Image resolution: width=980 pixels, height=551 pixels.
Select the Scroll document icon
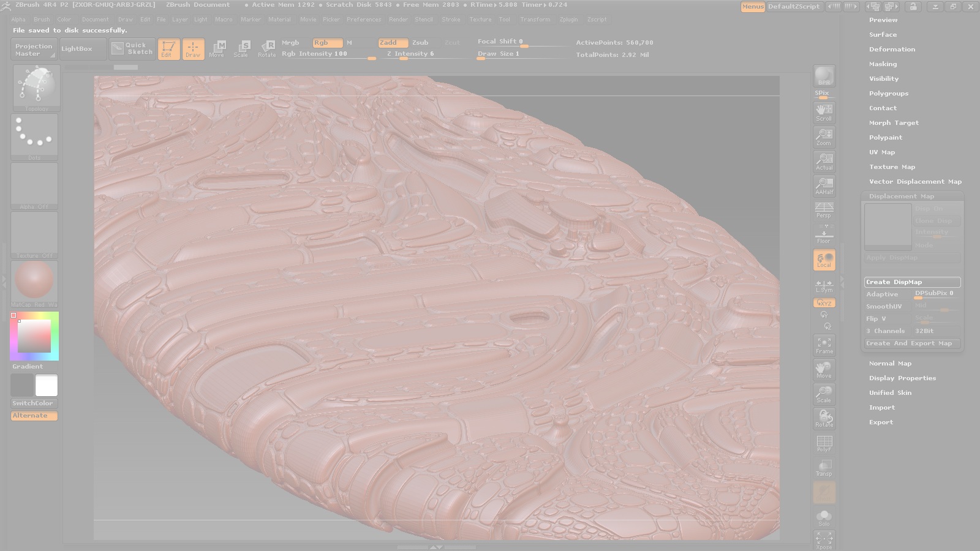click(x=824, y=112)
